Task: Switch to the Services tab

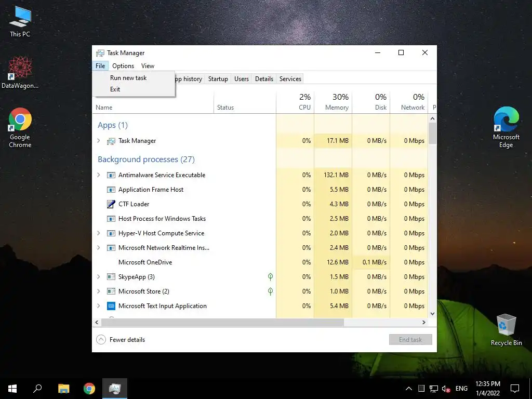Action: click(290, 79)
